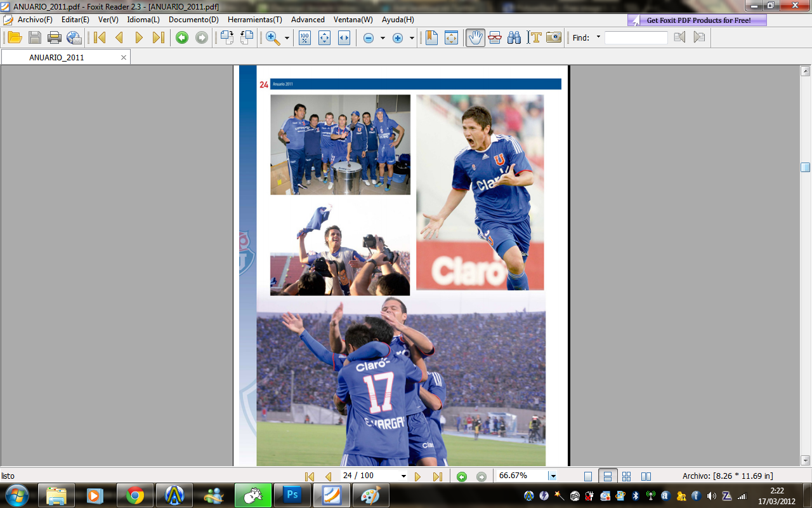Open Documento menu

point(193,20)
